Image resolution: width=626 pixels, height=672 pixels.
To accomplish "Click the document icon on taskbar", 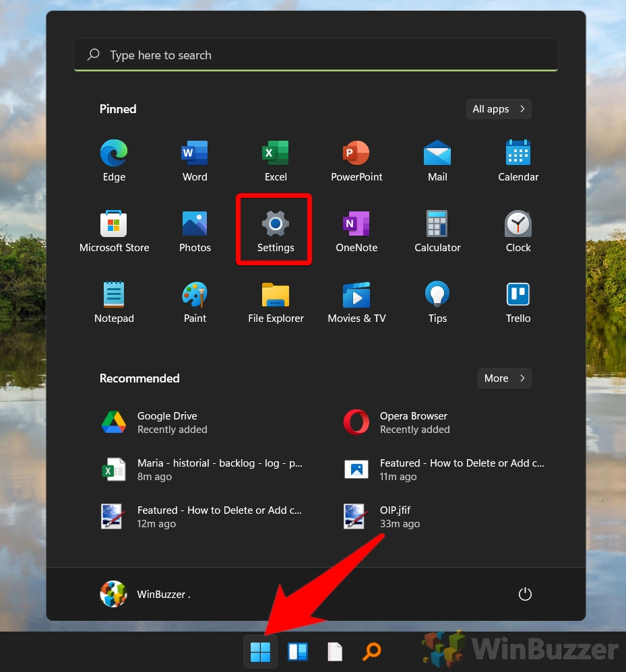I will (x=335, y=651).
